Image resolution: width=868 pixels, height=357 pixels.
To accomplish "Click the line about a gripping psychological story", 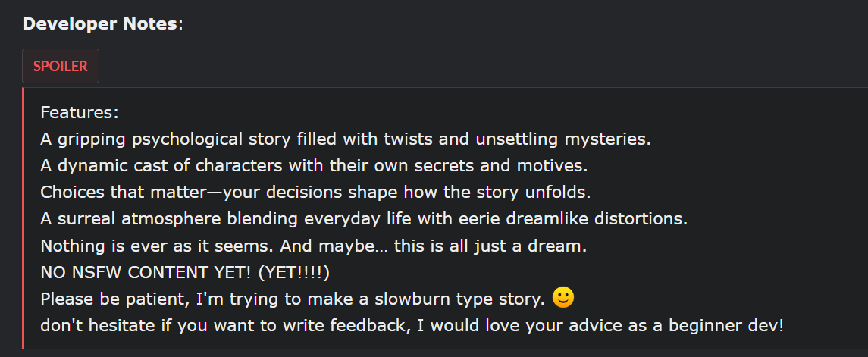I will coord(345,139).
